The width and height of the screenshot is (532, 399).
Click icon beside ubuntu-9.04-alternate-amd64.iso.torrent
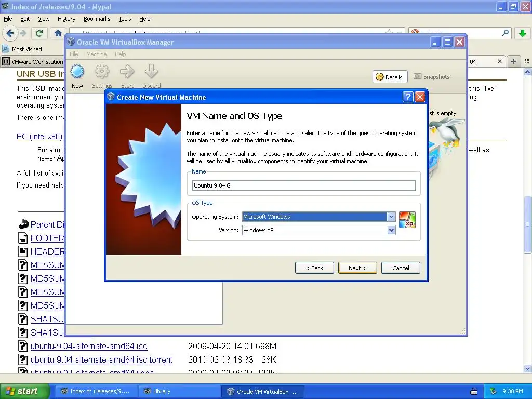pyautogui.click(x=23, y=360)
